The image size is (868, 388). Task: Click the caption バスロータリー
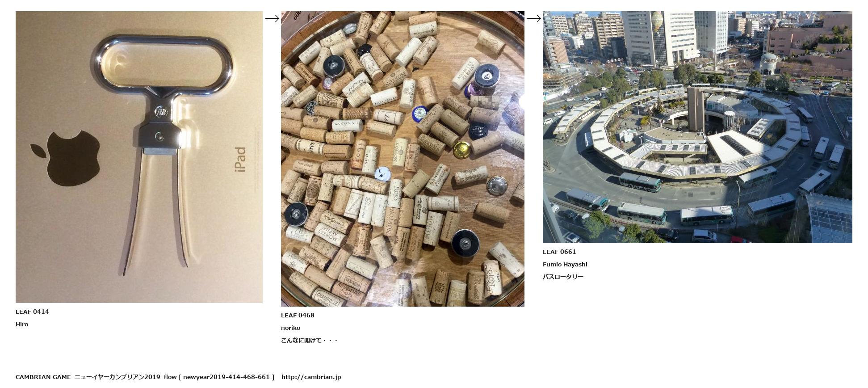tap(563, 277)
